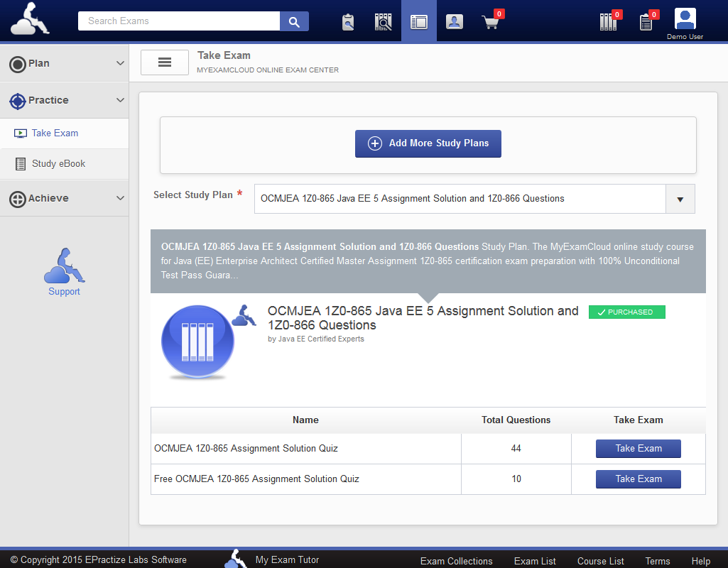The width and height of the screenshot is (728, 568).
Task: Open the Select Study Plan dropdown
Action: [x=680, y=200]
